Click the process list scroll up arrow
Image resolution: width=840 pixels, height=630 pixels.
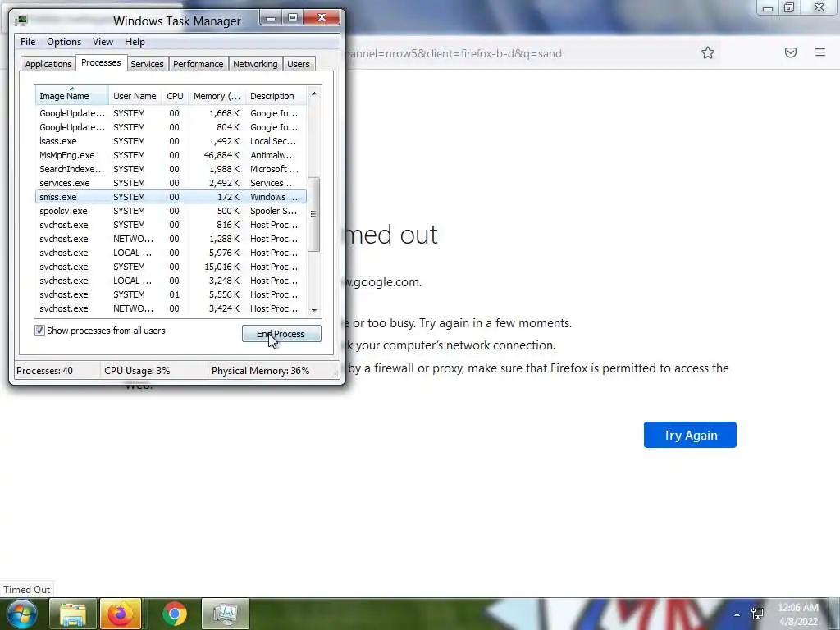click(314, 94)
